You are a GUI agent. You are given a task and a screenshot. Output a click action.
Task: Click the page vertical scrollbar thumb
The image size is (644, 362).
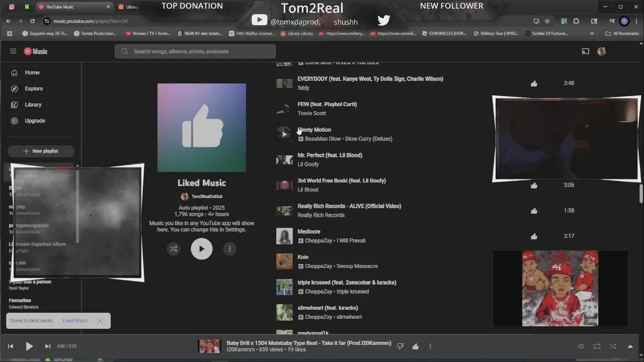coord(641,194)
